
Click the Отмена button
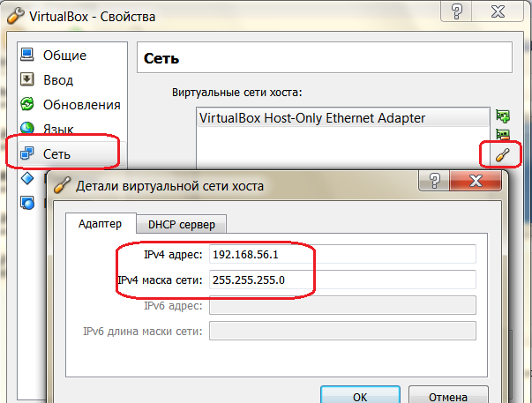point(448,396)
